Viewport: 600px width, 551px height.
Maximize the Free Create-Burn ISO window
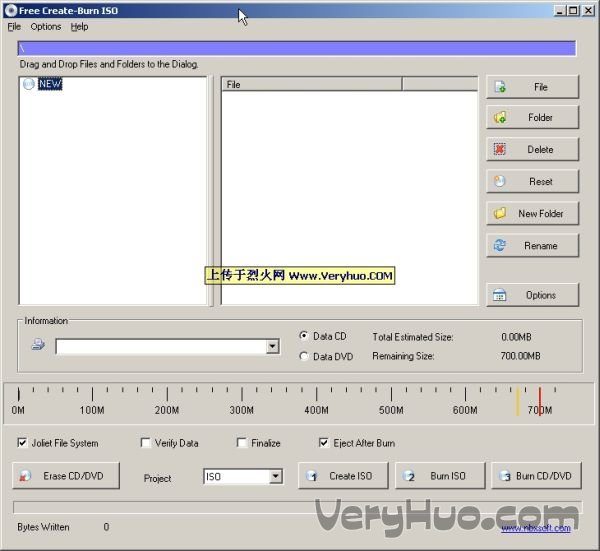point(573,10)
